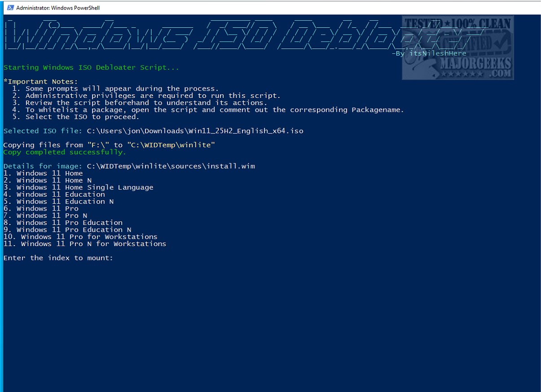Click note 4 about whitelisting a package
Viewport: 541px width, 392px height.
tap(208, 110)
